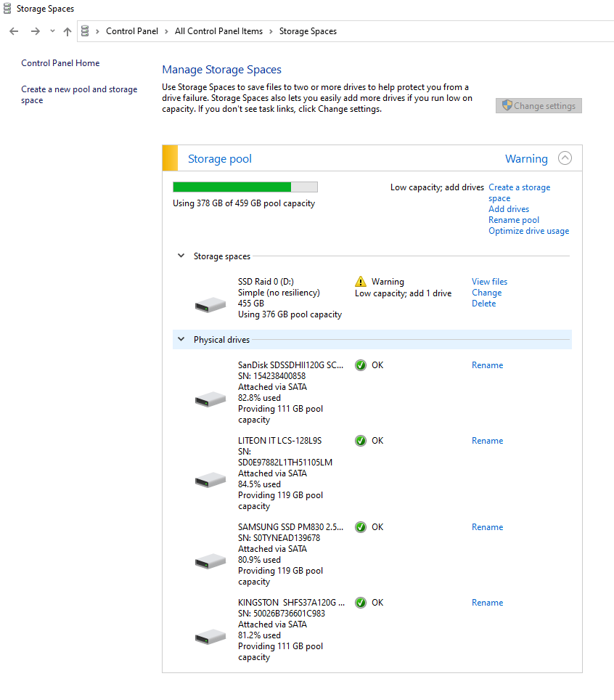Click the shield icon on Change settings button
614x700 pixels.
click(506, 105)
